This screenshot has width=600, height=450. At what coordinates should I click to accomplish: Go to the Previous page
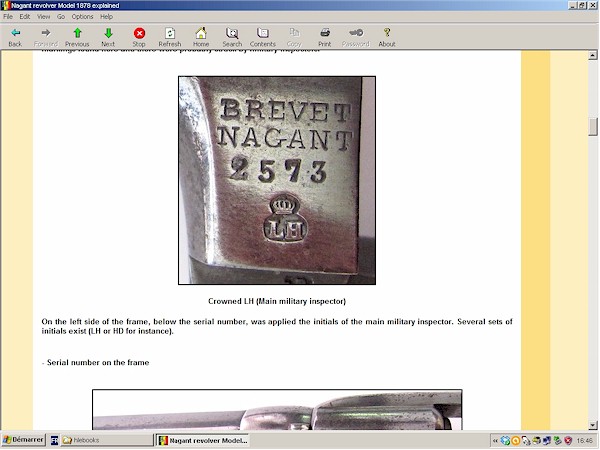(77, 37)
